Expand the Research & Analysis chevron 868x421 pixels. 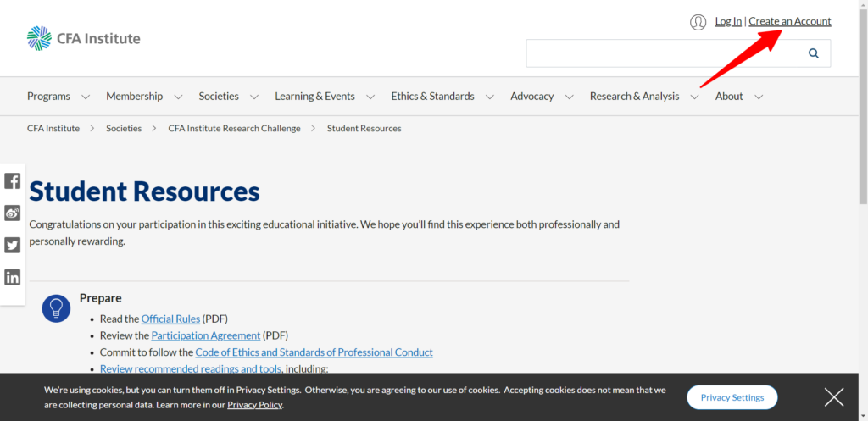tap(694, 97)
